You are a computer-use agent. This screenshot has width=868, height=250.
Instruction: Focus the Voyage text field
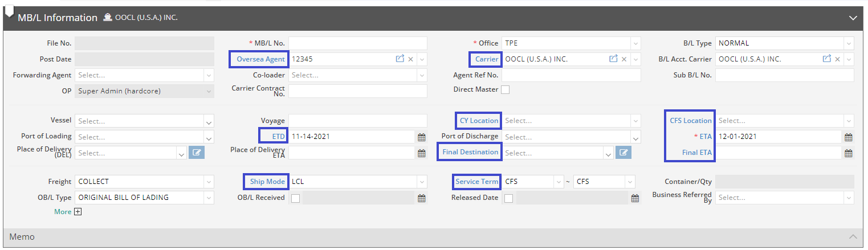tap(357, 121)
